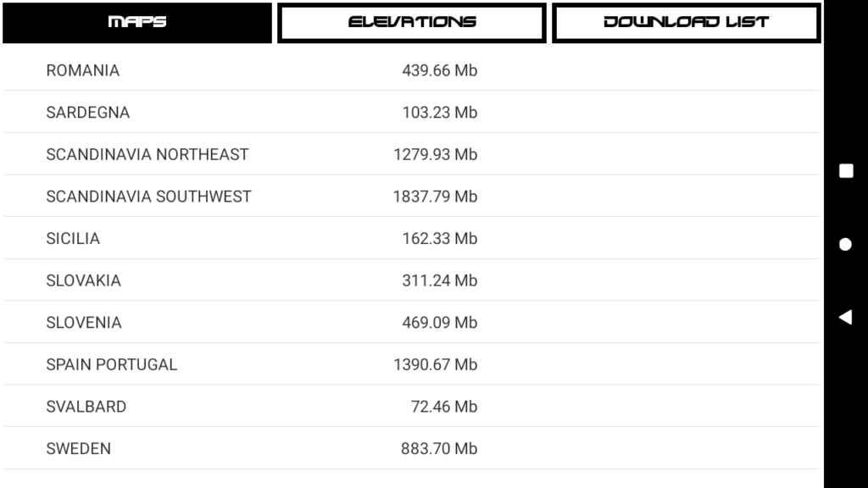
Task: Select the Slovakia map entry
Action: tap(412, 280)
